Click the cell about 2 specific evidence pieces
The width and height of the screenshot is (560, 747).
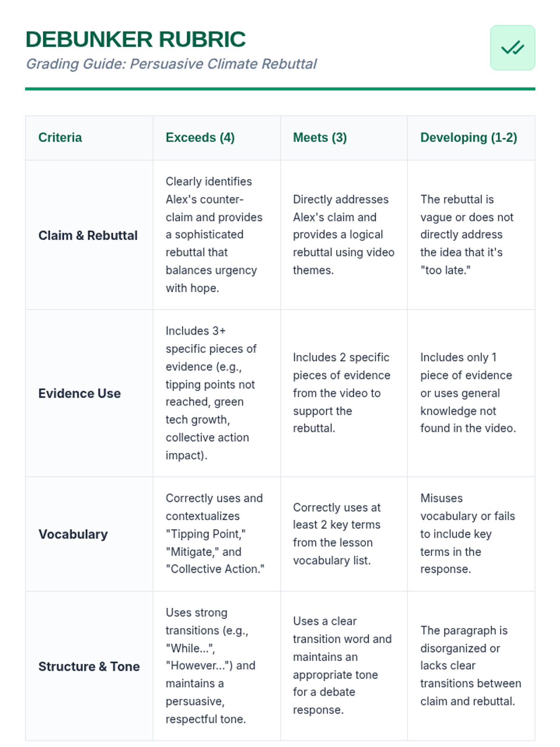344,393
